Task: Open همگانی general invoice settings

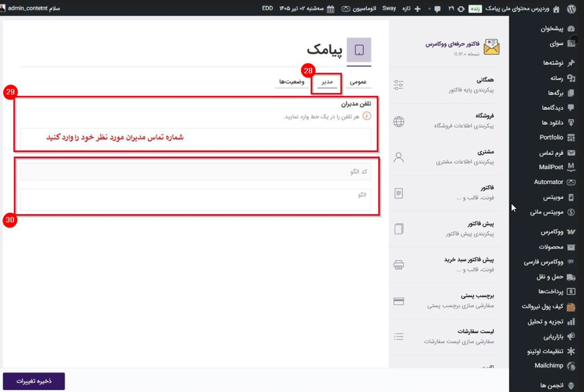Action: point(445,85)
